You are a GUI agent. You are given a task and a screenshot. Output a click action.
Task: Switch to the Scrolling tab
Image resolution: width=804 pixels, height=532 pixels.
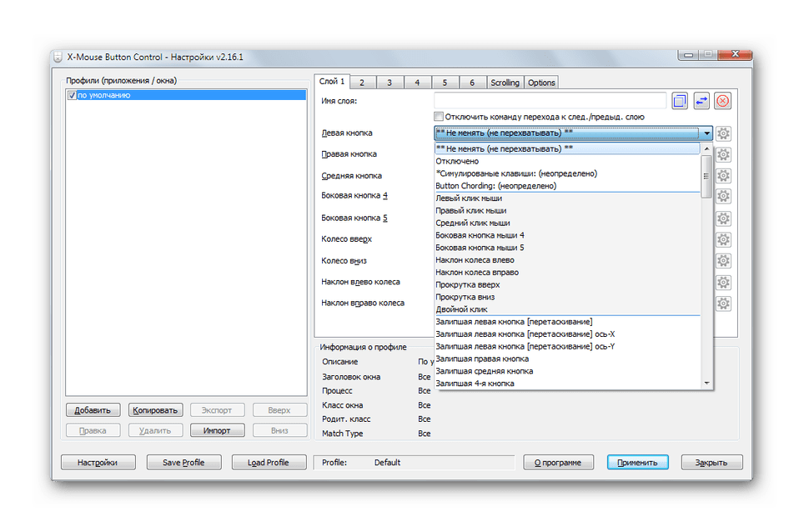click(x=505, y=83)
